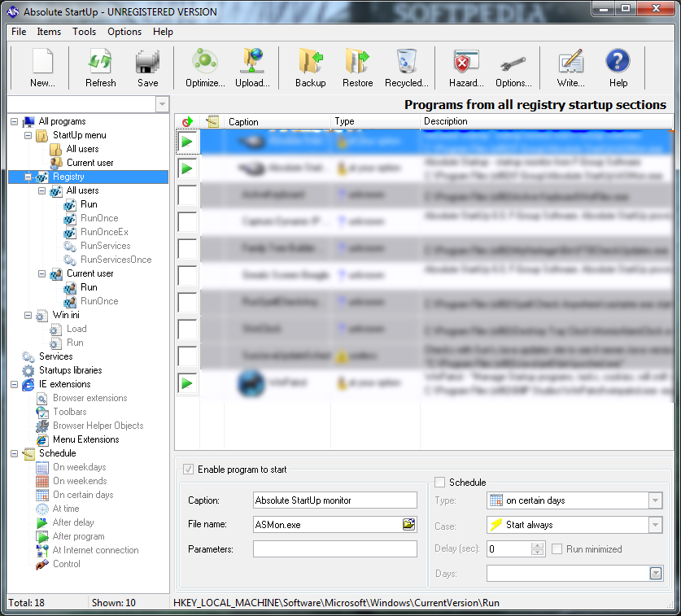Open the filter dropdown above the tree
Viewport: 681px width, 616px height.
[162, 104]
